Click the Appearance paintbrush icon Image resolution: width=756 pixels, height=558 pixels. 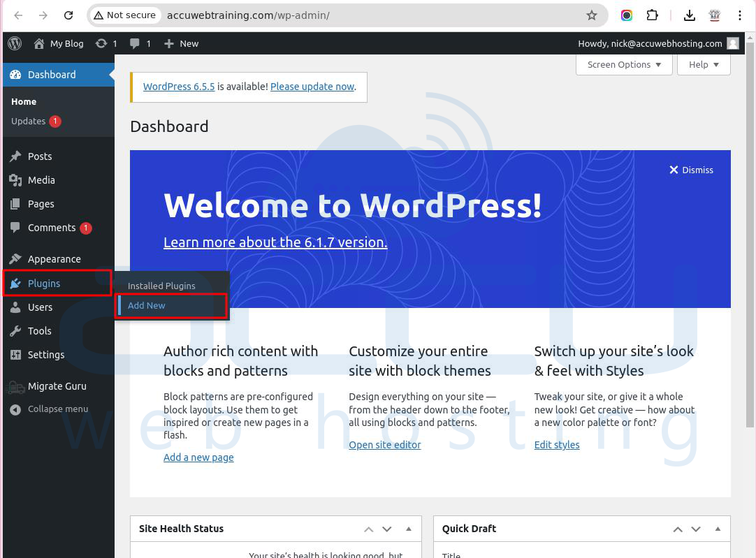click(x=15, y=259)
